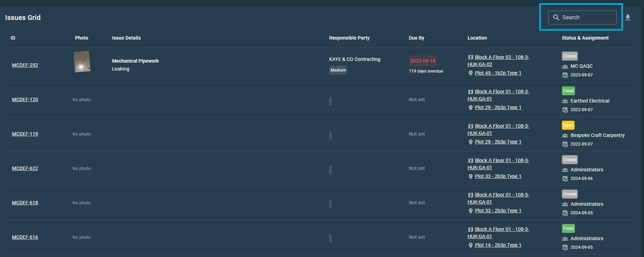Sort issues by the Due By column header
Screen dimensions: 644x257
point(416,38)
